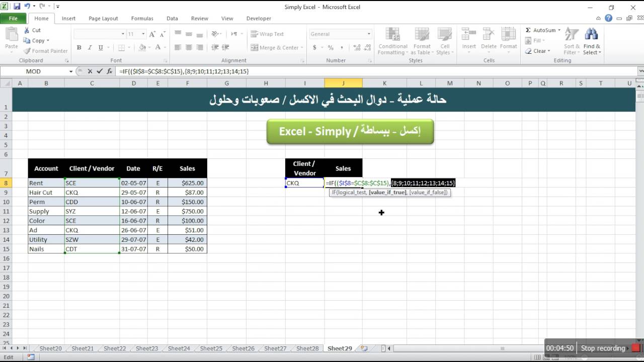Click the Middle Align icon

[x=189, y=34]
